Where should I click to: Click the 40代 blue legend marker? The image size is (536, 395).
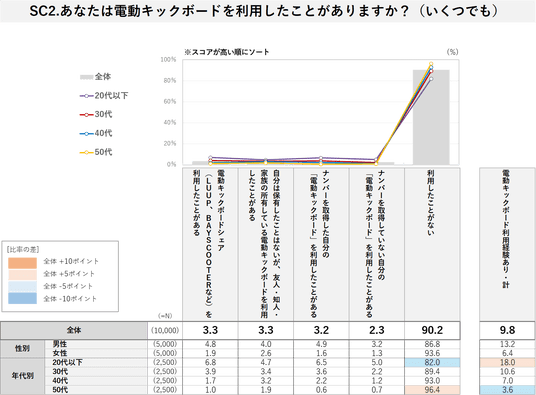coord(86,134)
